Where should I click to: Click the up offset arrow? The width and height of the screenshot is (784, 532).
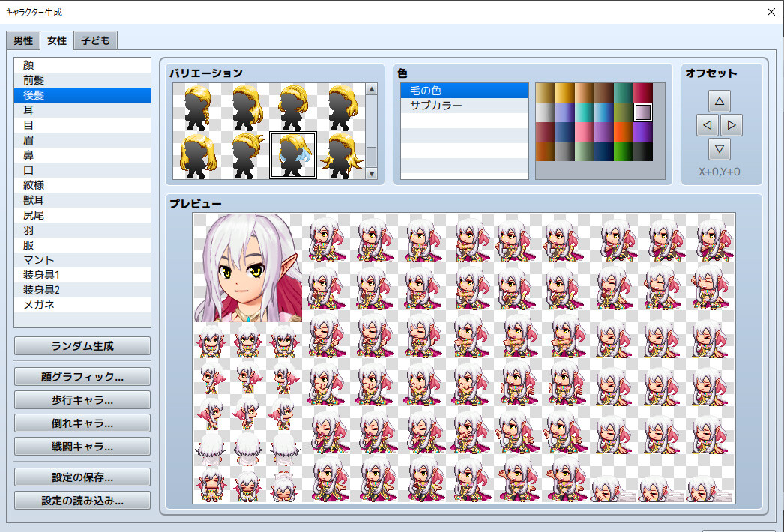720,100
